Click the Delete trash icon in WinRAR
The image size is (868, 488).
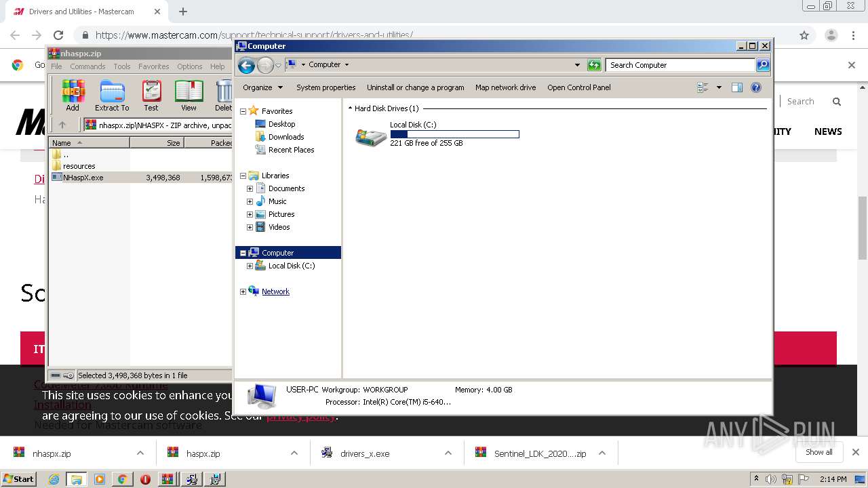coord(224,96)
